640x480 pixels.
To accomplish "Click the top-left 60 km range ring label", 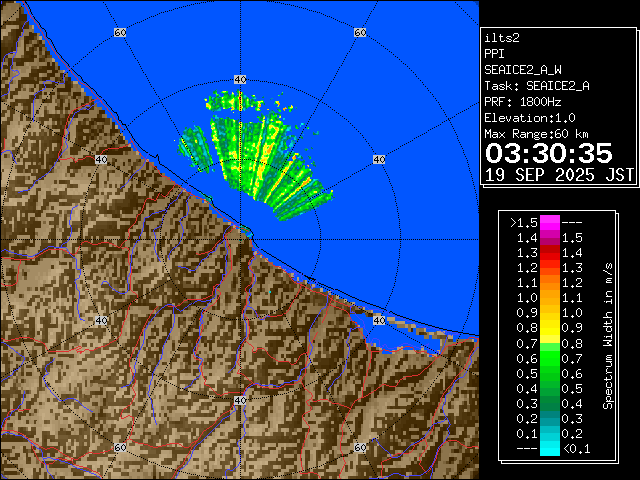I will click(x=120, y=33).
